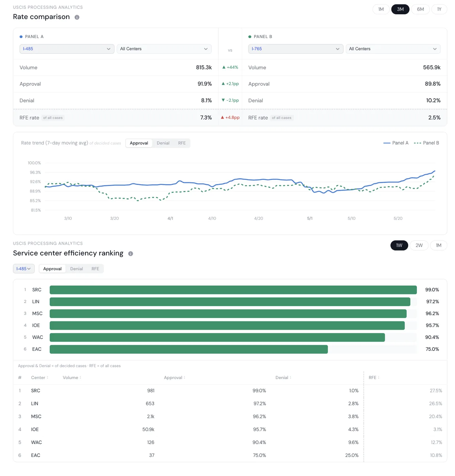
Task: Toggle Panel A legend in trend chart
Action: tap(396, 143)
